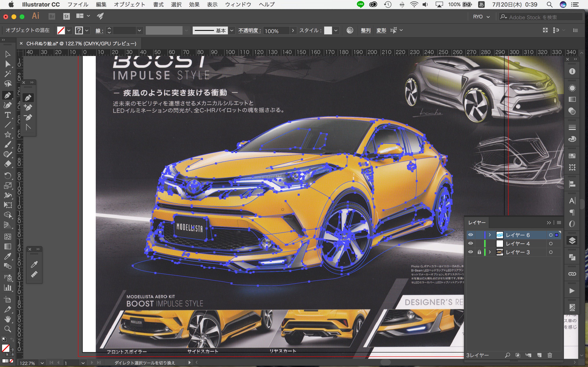Click target circle for レイヤー 3

(551, 252)
